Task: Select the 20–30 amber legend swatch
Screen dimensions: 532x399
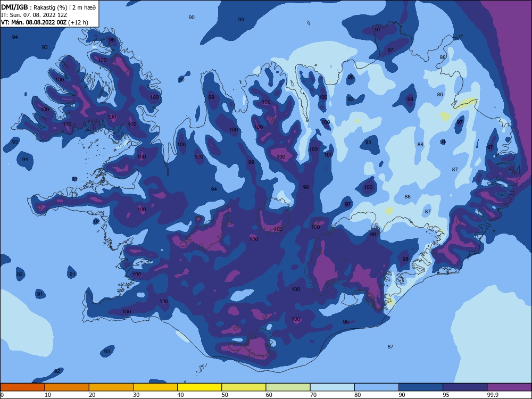Action: point(111,387)
